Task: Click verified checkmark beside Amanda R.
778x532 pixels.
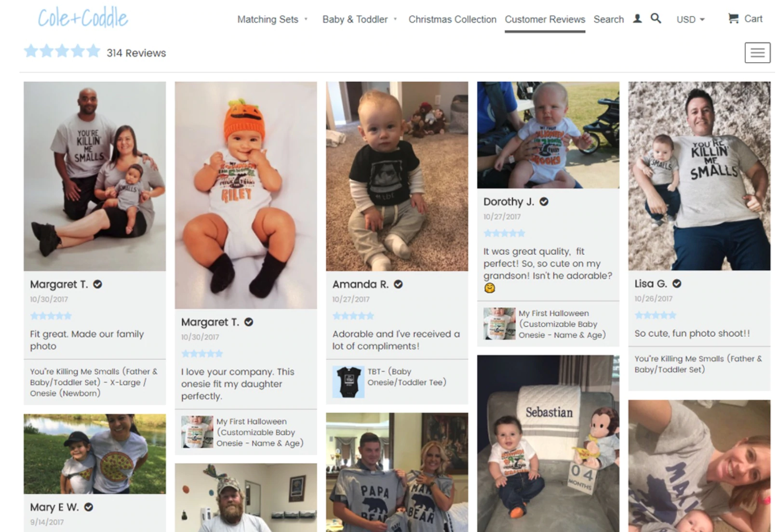Action: 398,284
